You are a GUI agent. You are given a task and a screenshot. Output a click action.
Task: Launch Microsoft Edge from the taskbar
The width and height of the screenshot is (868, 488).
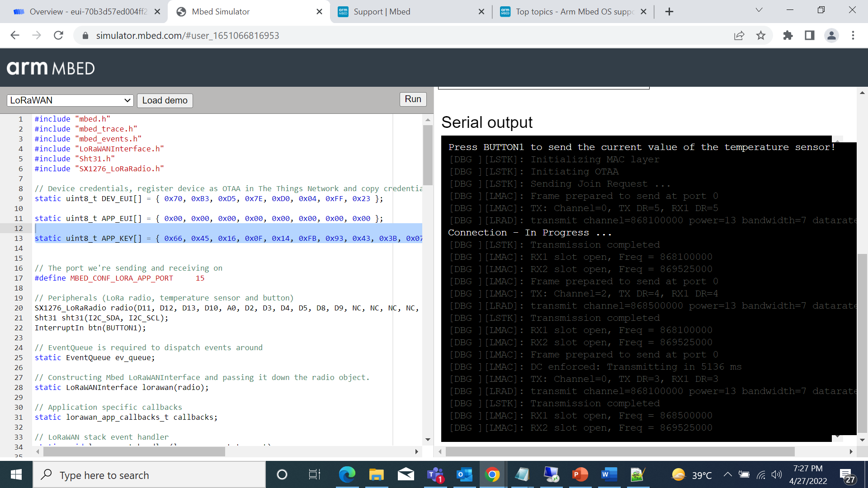click(x=347, y=475)
